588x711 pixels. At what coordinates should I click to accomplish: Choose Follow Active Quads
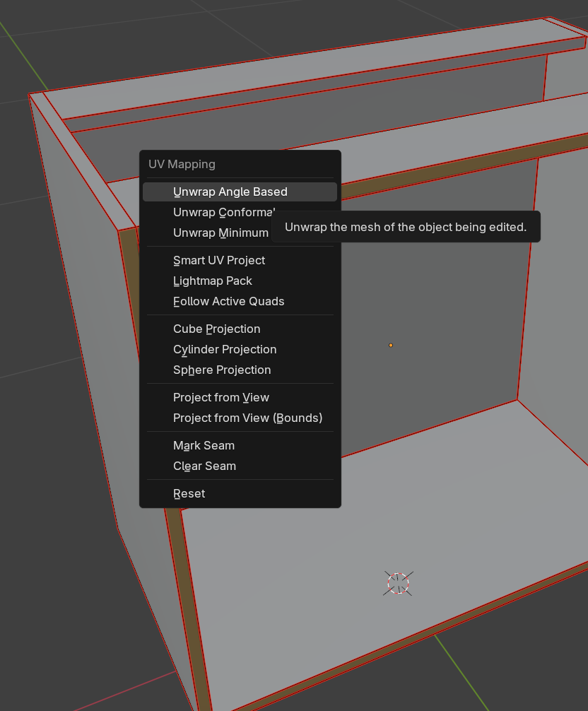click(240, 301)
